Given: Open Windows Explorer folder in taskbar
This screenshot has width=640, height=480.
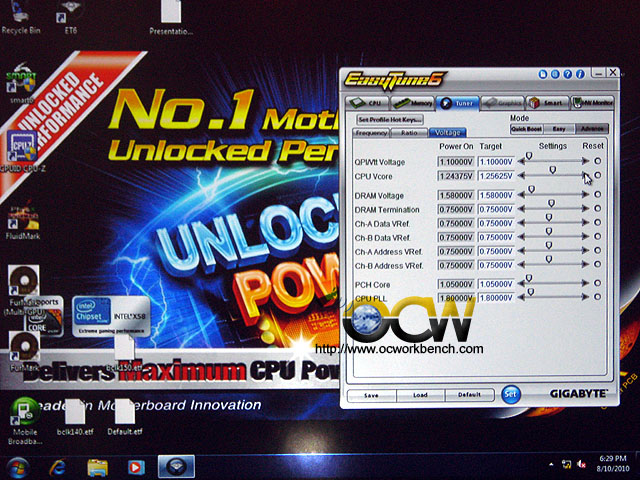Looking at the screenshot, I should point(97,468).
